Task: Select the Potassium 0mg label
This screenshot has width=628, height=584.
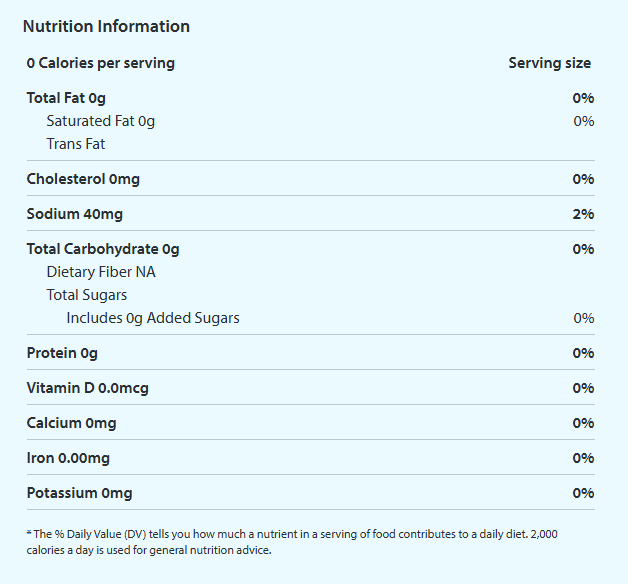Action: pos(79,493)
